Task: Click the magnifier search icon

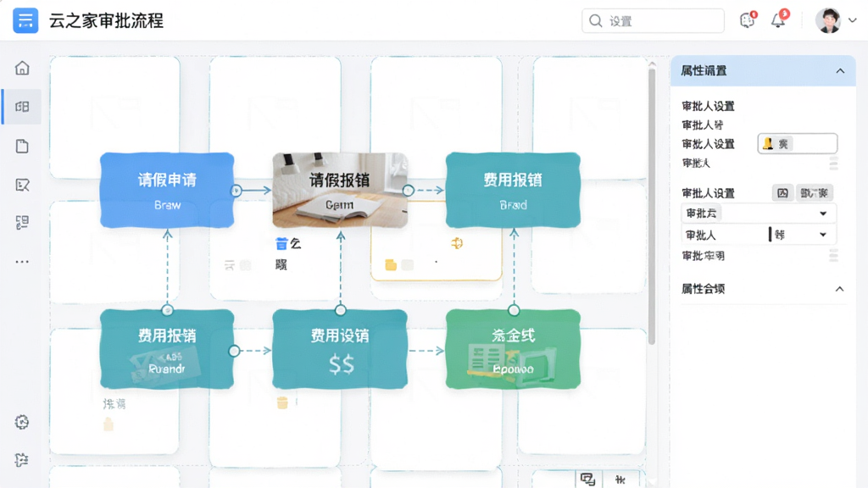Action: [x=596, y=21]
